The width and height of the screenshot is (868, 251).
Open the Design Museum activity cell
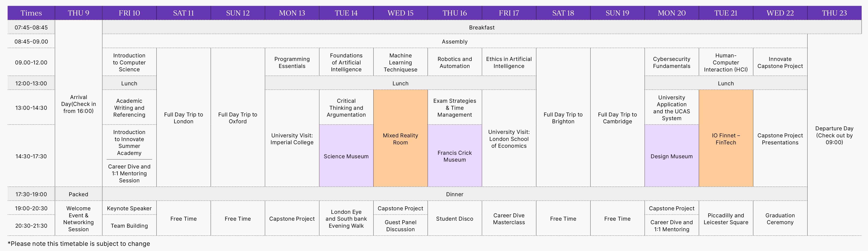[x=672, y=156]
